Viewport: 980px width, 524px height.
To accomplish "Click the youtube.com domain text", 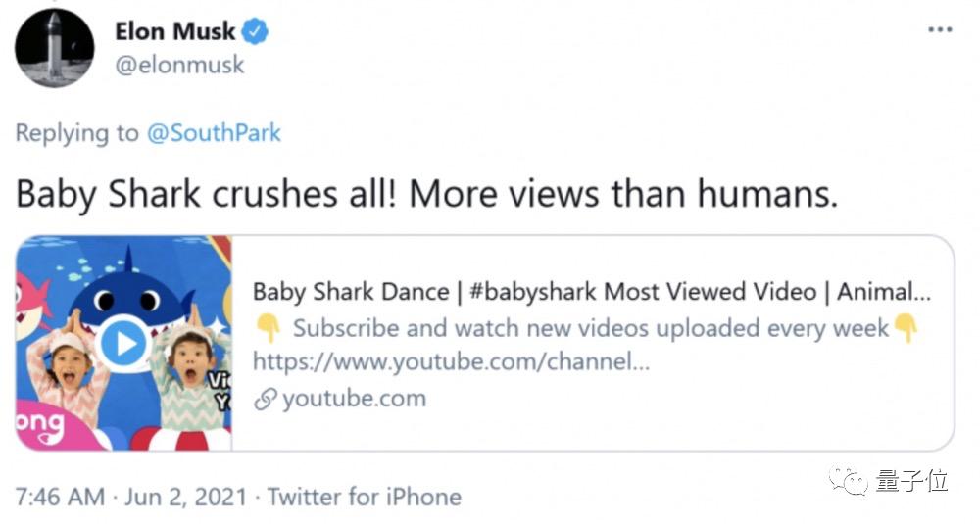I will coord(354,399).
